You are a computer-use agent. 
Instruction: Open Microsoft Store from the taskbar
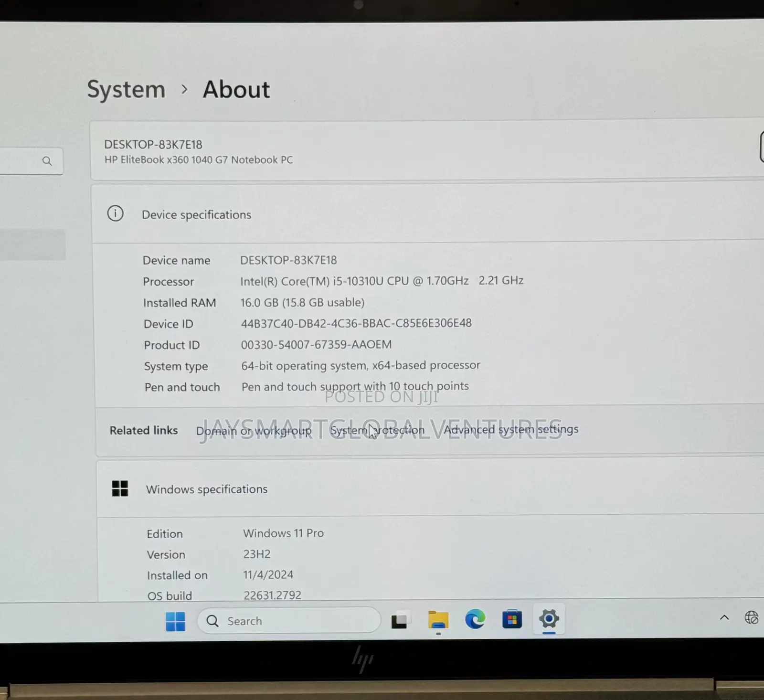tap(512, 619)
